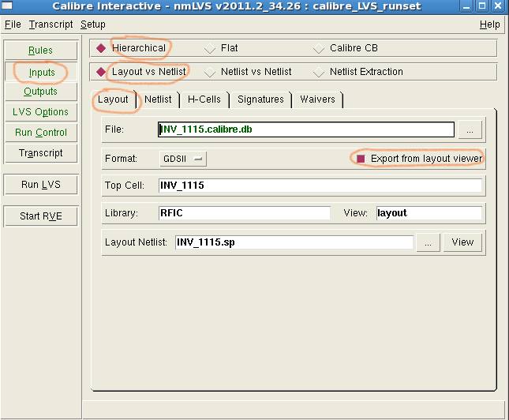Click the Start RVE button
Image resolution: width=509 pixels, height=420 pixels.
coord(40,216)
